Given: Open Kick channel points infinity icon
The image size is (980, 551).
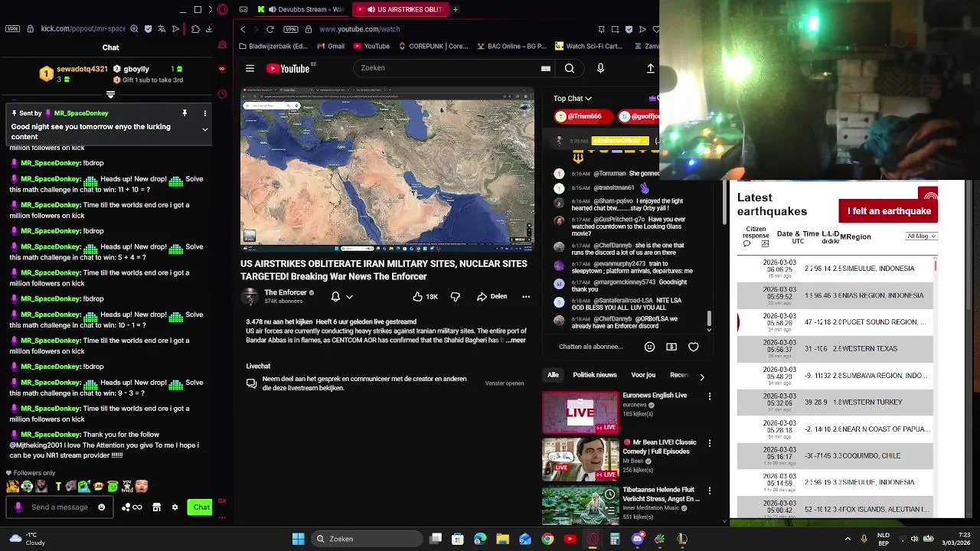Looking at the screenshot, I should click(x=137, y=507).
